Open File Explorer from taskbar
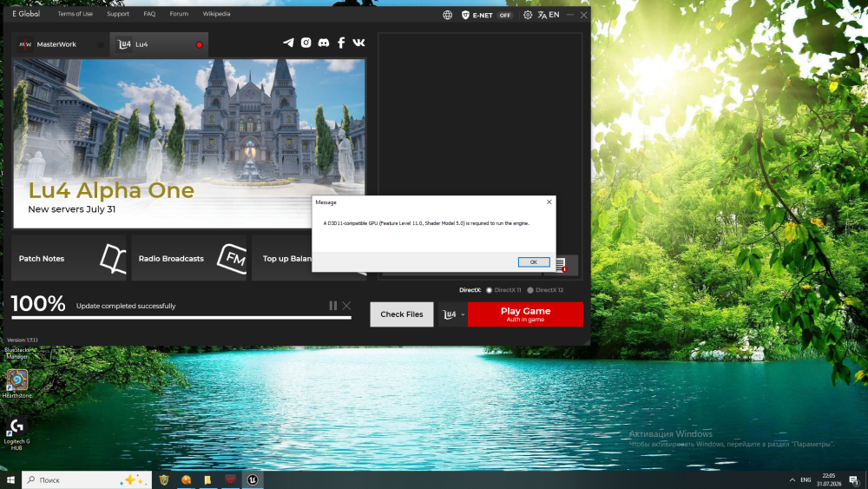The width and height of the screenshot is (868, 489). pyautogui.click(x=208, y=480)
